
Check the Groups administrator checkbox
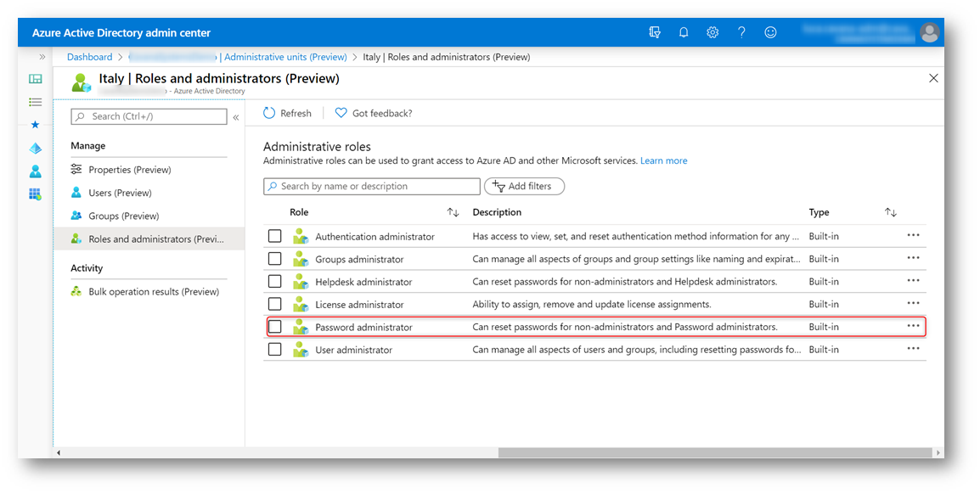tap(275, 259)
